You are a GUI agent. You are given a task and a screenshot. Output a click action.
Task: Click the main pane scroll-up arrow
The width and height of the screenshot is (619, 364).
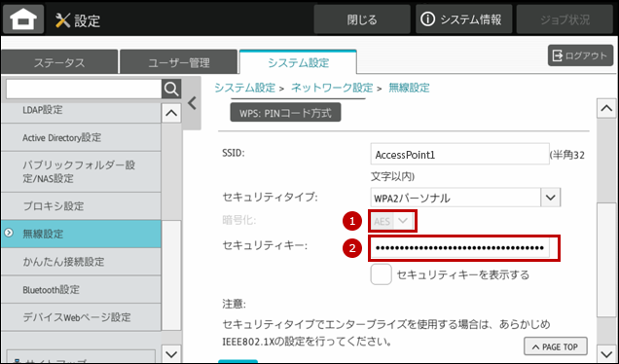[x=606, y=108]
